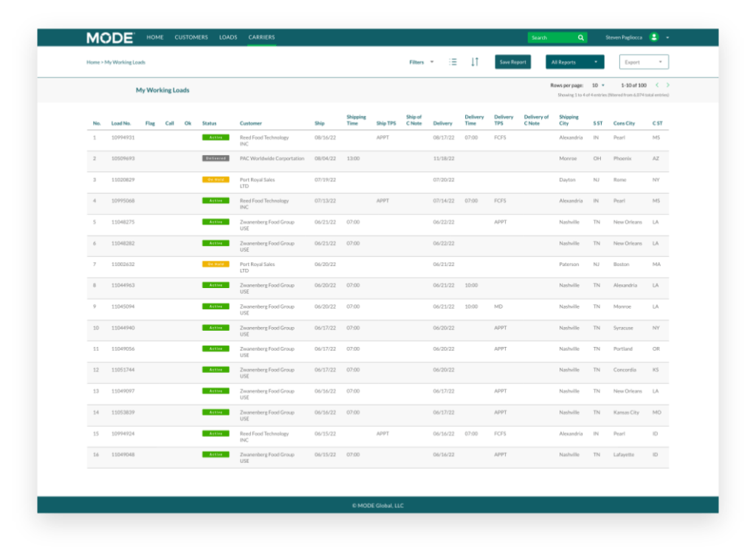This screenshot has height=559, width=756.
Task: Click load number 10995068
Action: pyautogui.click(x=123, y=201)
